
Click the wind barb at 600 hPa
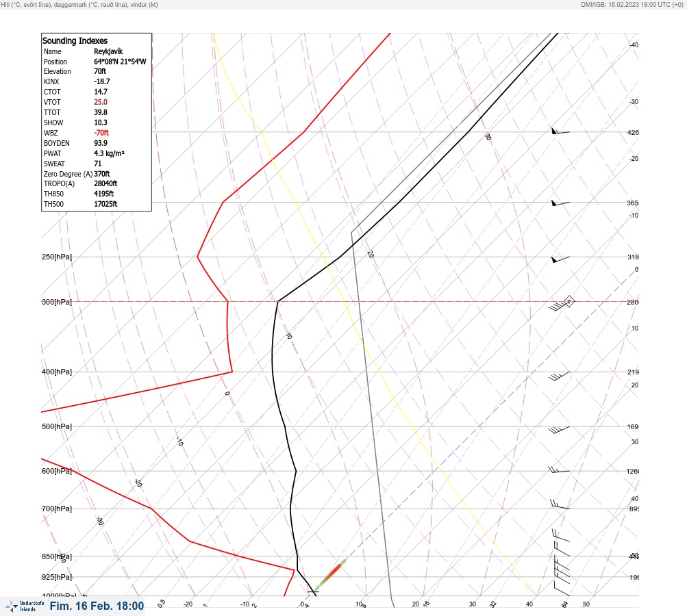tap(559, 470)
